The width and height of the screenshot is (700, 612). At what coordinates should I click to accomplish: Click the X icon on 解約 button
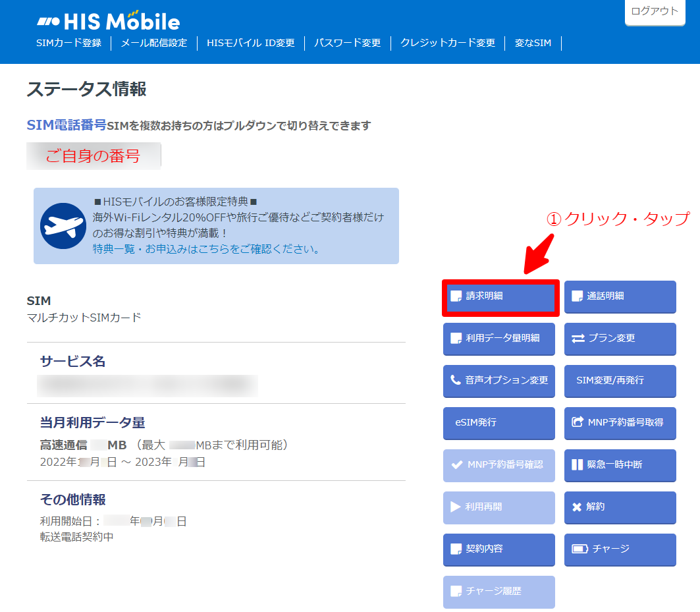pos(577,507)
